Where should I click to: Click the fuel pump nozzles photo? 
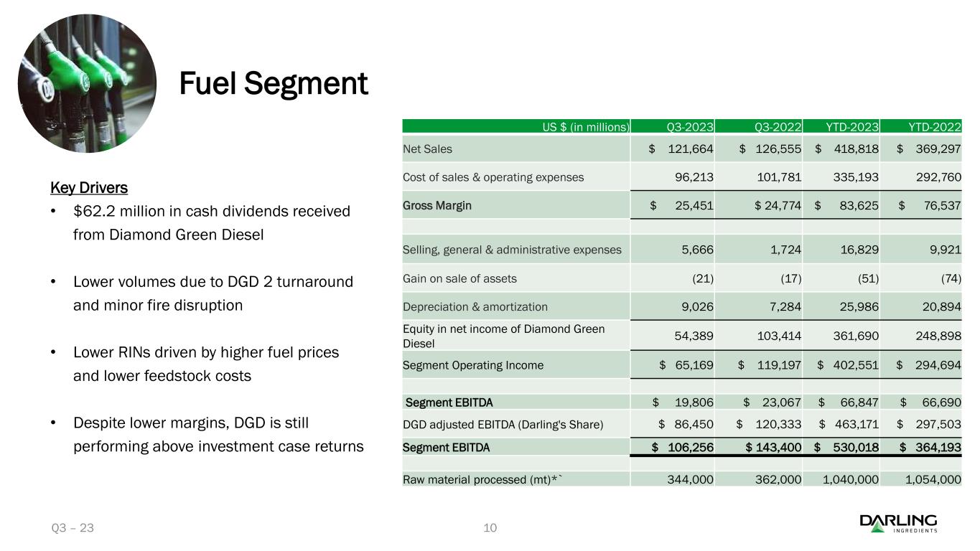click(87, 83)
